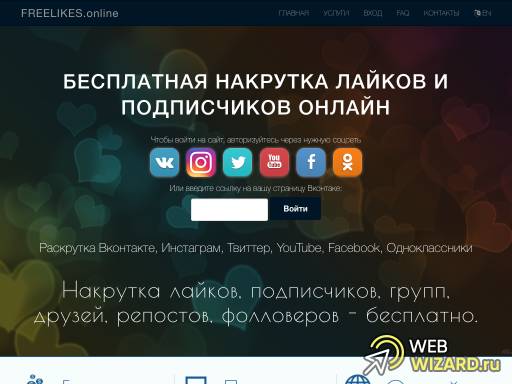Select the YouTube login icon
Viewport: 512px width, 384px height.
coord(274,162)
